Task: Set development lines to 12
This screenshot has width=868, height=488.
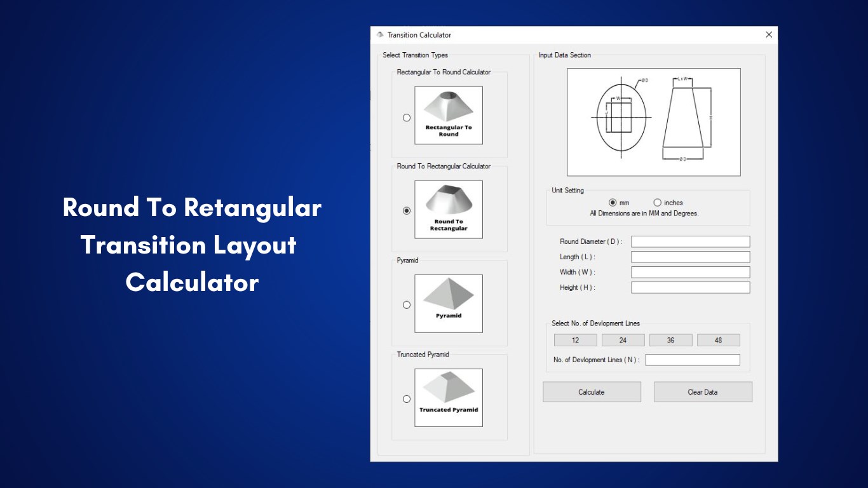Action: 576,341
